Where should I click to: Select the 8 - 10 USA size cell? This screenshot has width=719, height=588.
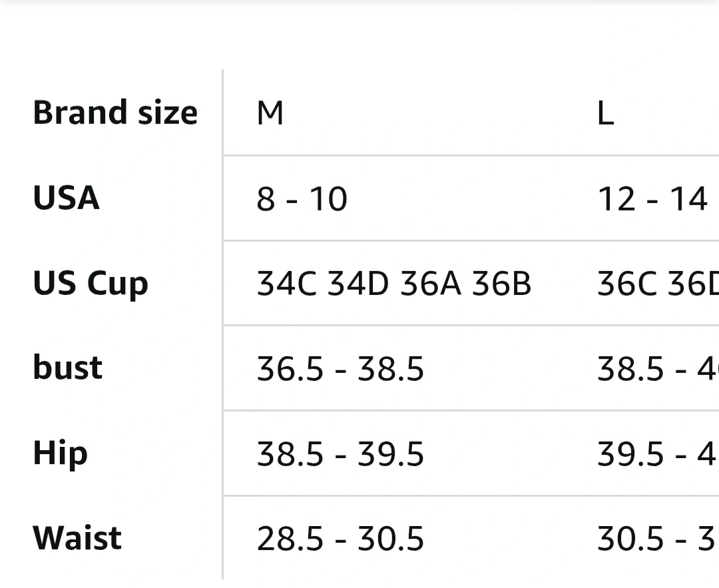pyautogui.click(x=302, y=199)
